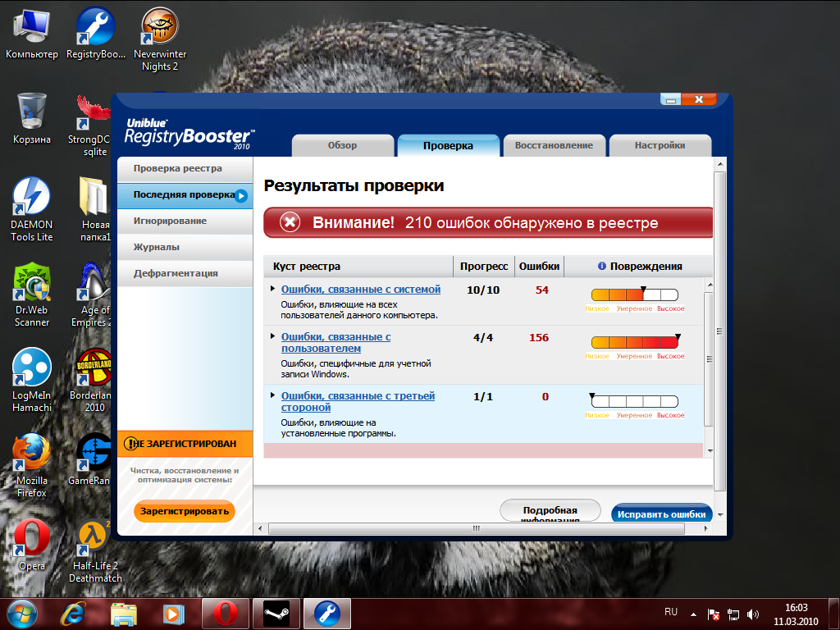This screenshot has height=630, width=840.
Task: Launch GameRanger desktop shortcut
Action: 90,459
